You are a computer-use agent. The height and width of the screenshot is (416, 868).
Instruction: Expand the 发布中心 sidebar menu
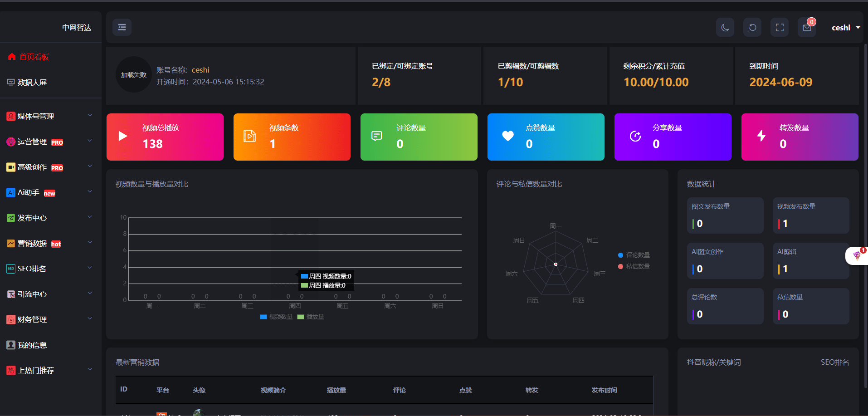coord(50,218)
